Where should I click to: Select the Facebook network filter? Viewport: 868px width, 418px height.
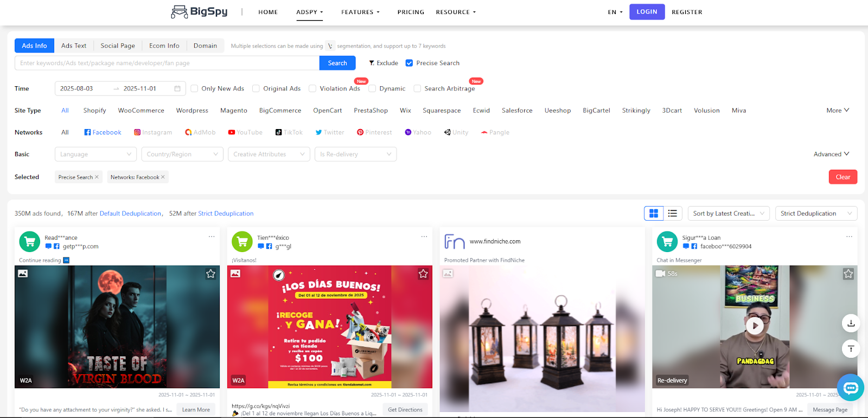103,132
